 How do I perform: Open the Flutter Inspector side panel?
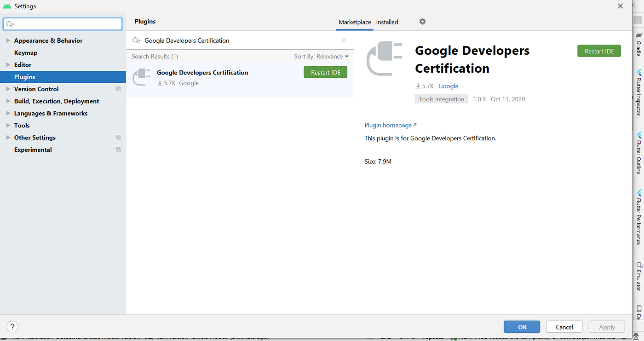(639, 92)
